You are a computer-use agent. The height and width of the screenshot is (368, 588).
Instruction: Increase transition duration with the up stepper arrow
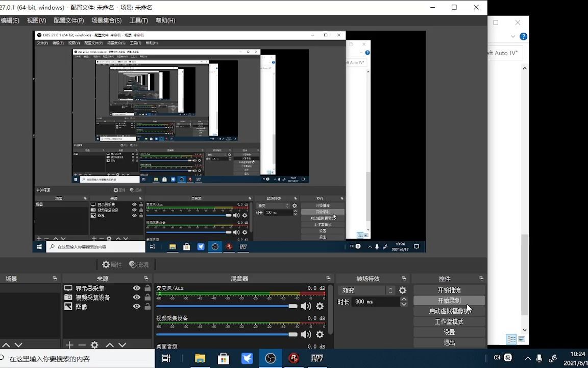pos(404,298)
